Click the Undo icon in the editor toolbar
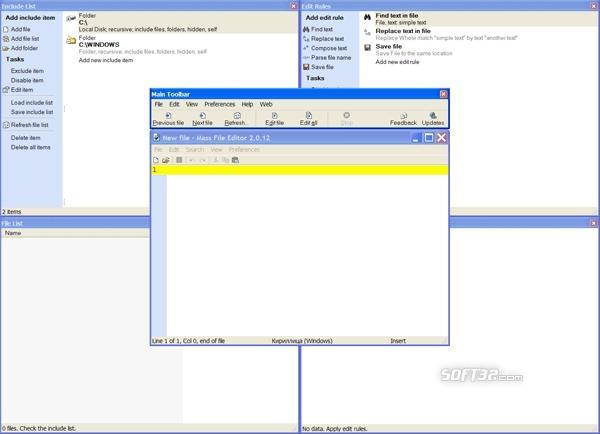This screenshot has width=600, height=434. click(x=191, y=160)
